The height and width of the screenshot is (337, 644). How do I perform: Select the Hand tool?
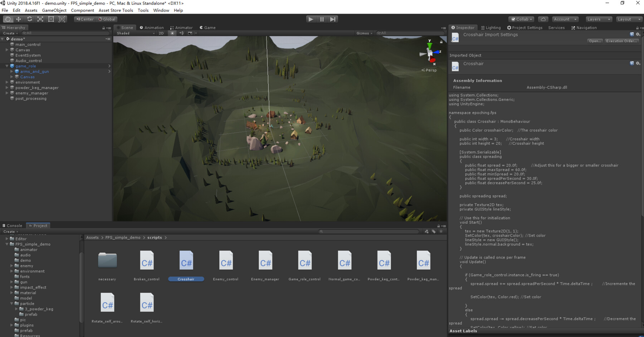click(x=8, y=19)
